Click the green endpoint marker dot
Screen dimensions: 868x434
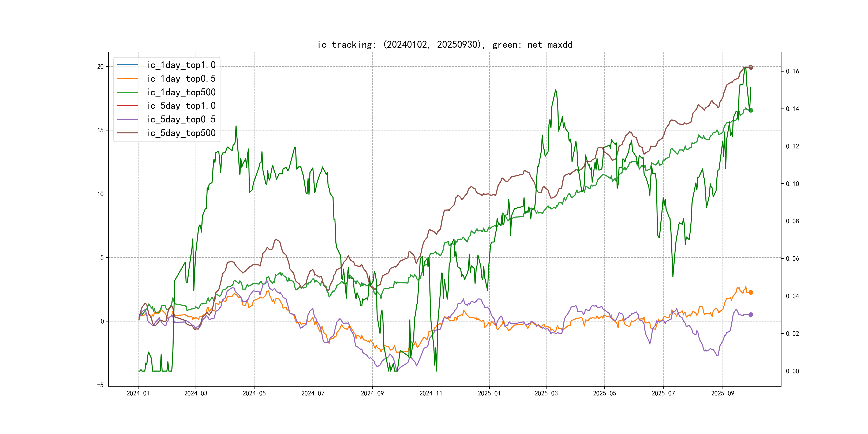[750, 110]
